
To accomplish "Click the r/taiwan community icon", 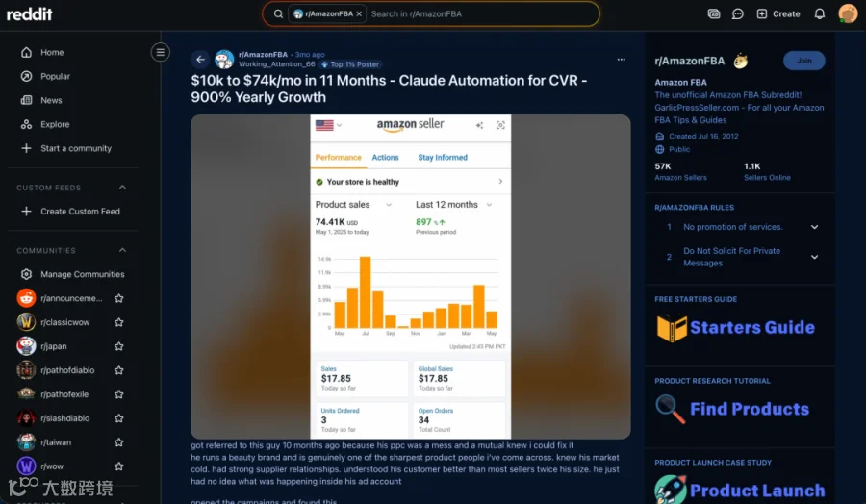I will point(26,442).
